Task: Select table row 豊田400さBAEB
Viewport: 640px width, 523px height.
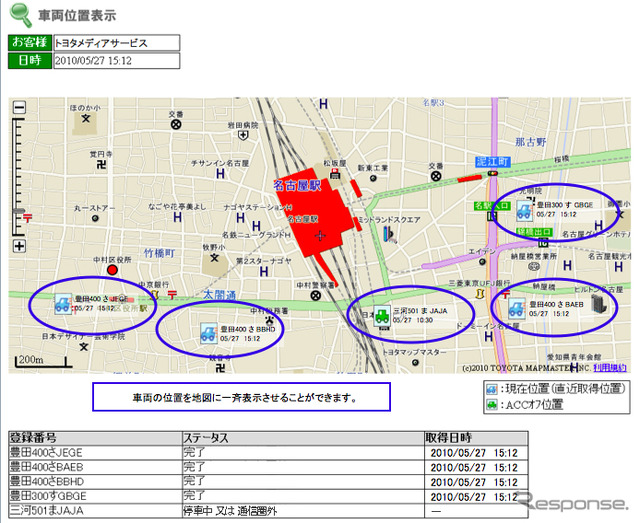Action: (x=268, y=467)
